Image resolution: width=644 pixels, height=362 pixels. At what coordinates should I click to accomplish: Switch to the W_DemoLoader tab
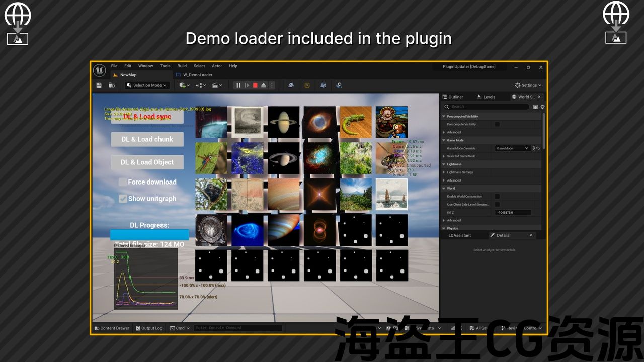(197, 75)
